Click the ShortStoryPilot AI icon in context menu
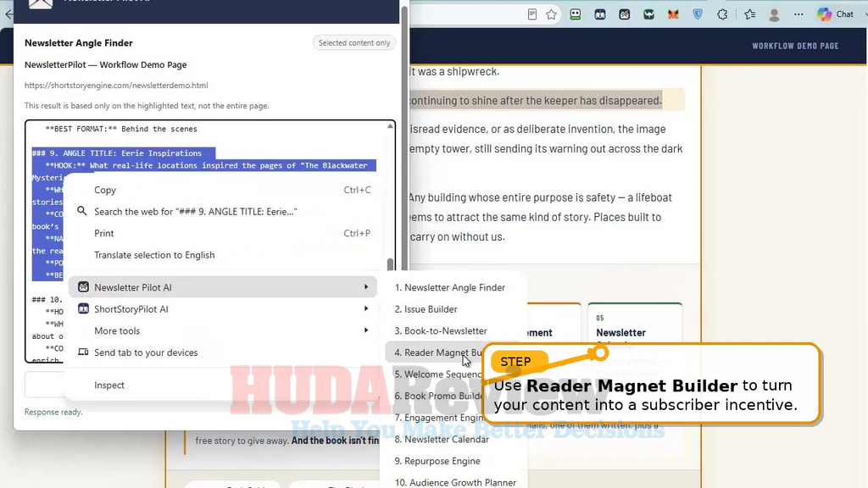Image resolution: width=868 pixels, height=488 pixels. pos(83,308)
